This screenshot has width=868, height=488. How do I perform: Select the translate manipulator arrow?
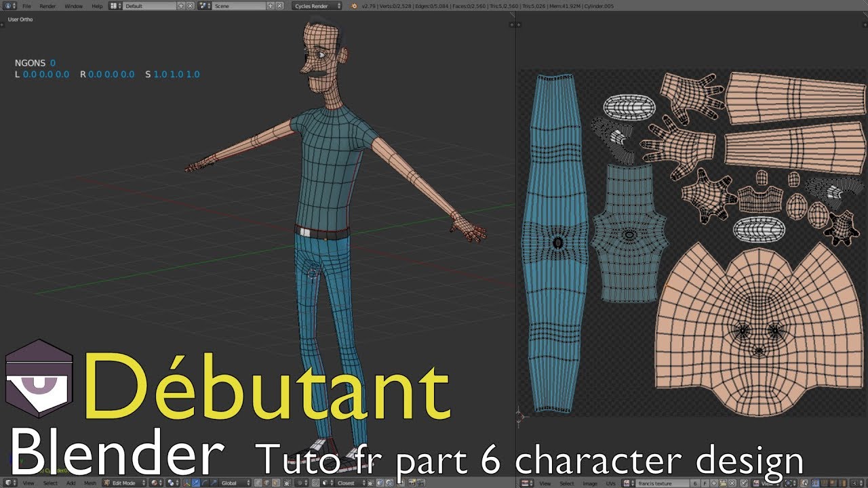point(196,483)
